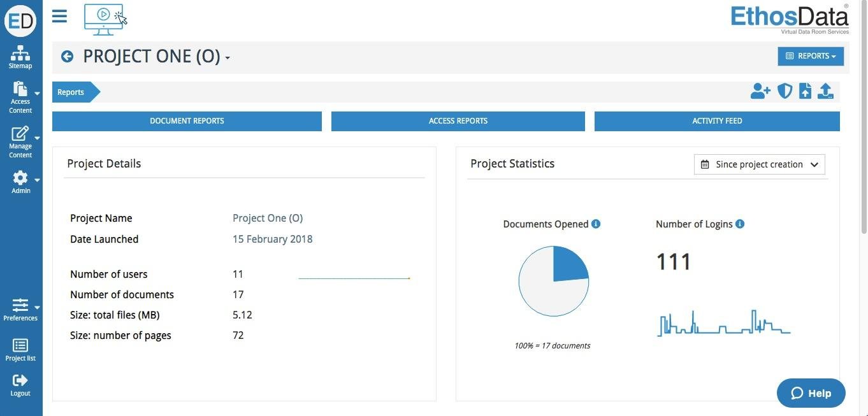
Task: Switch to the ACCESS REPORTS tab
Action: (458, 121)
